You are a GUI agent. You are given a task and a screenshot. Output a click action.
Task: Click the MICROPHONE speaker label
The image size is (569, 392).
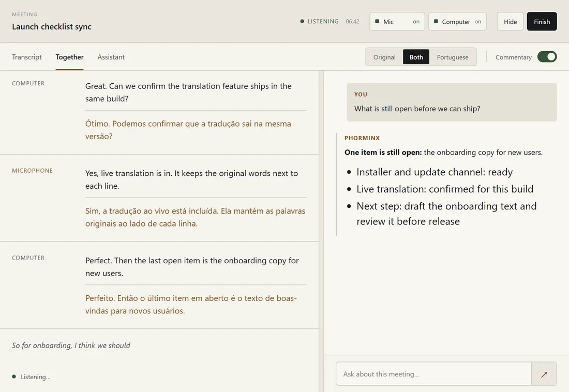pyautogui.click(x=32, y=171)
